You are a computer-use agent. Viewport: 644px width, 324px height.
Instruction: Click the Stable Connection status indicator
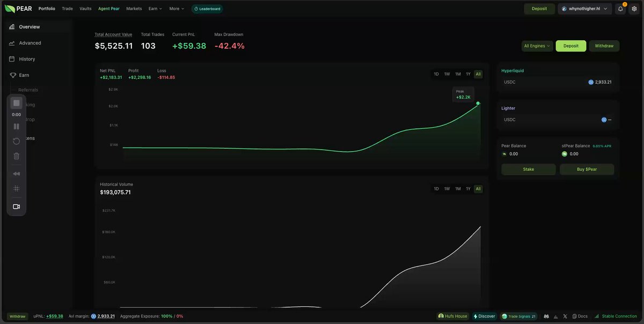[x=616, y=316]
